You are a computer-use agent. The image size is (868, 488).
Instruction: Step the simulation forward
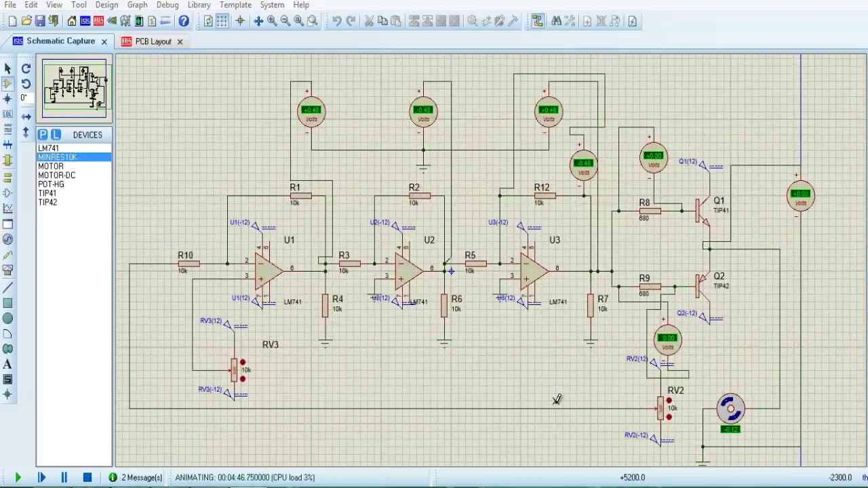(x=41, y=477)
